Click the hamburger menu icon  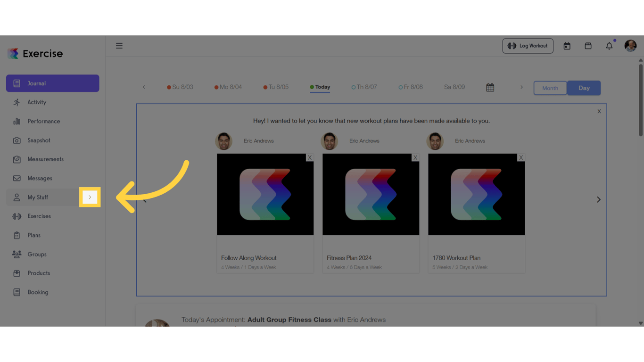pyautogui.click(x=119, y=45)
